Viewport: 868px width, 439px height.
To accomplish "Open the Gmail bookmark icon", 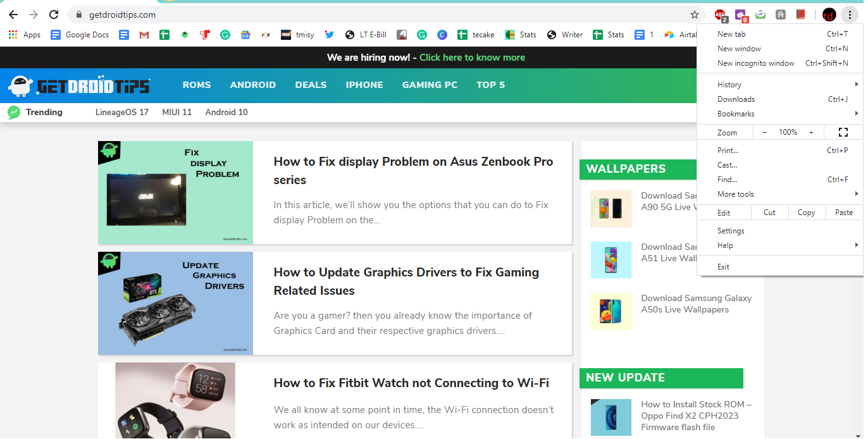I will [x=144, y=35].
